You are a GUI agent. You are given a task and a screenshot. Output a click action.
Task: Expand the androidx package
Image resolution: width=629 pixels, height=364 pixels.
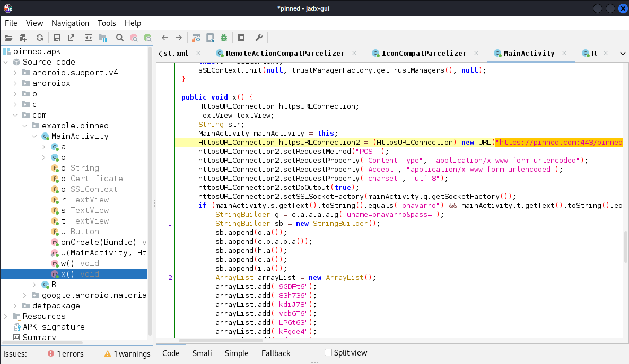(x=15, y=83)
